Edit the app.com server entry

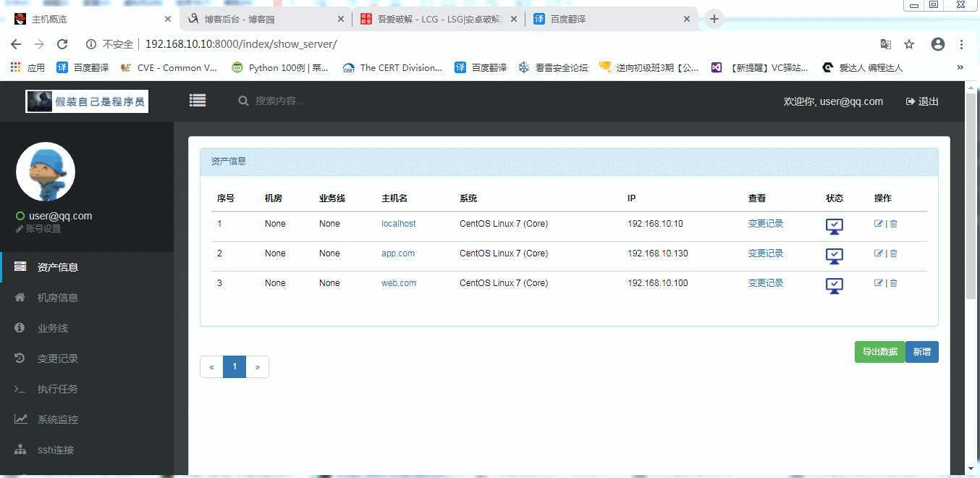click(879, 253)
